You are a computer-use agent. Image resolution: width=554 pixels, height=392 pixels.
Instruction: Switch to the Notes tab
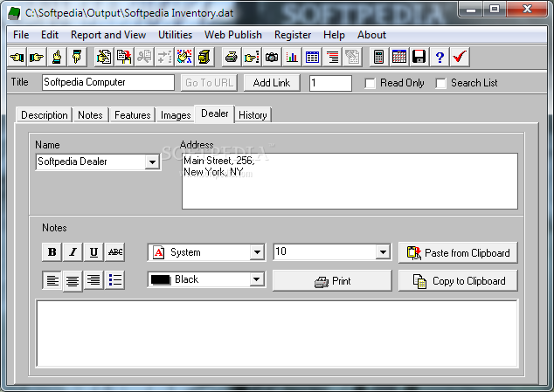pos(90,115)
